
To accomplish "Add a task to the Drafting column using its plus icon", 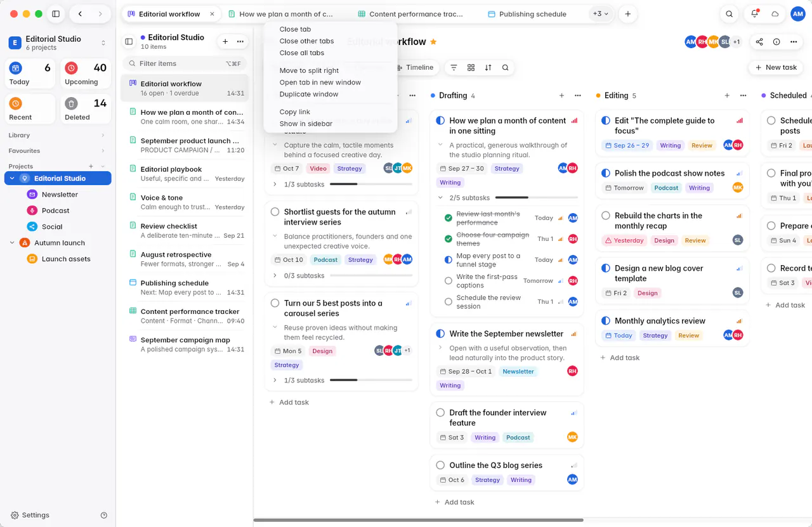I will pos(561,96).
